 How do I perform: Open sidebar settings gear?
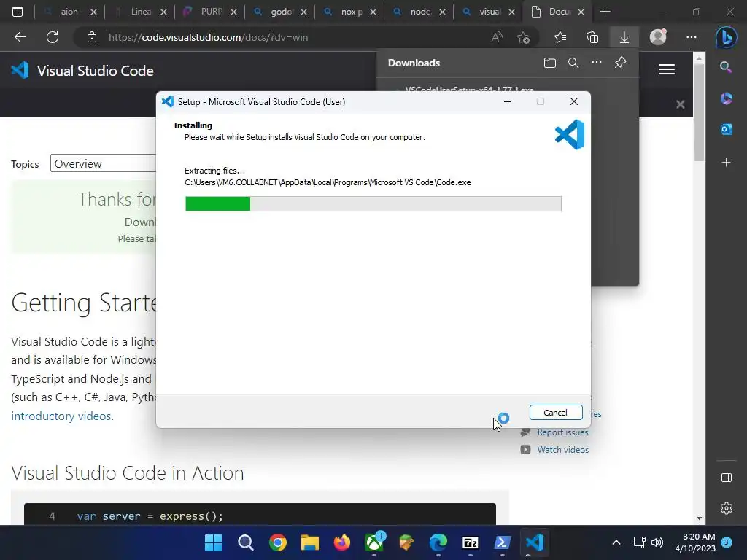(x=726, y=508)
